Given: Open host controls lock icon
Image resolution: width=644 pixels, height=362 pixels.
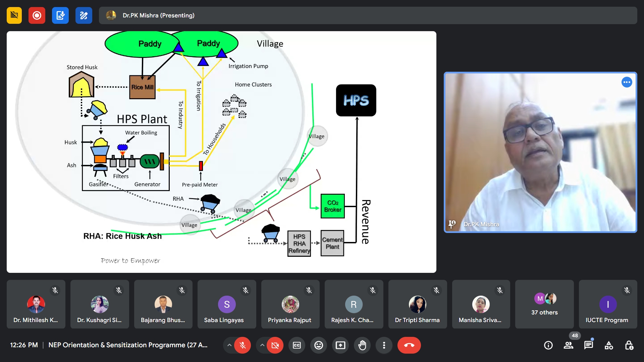Looking at the screenshot, I should coord(629,345).
